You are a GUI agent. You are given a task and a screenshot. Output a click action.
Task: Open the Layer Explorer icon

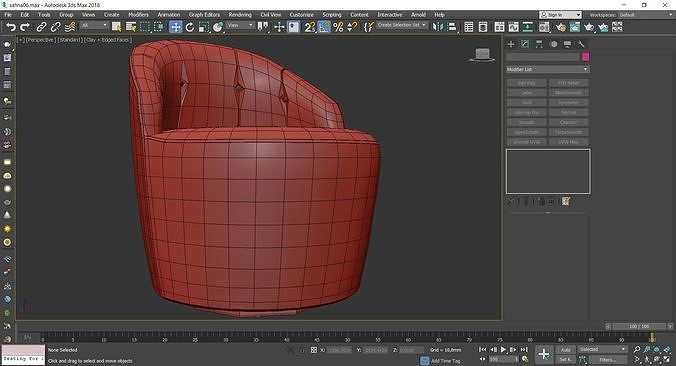click(x=483, y=27)
